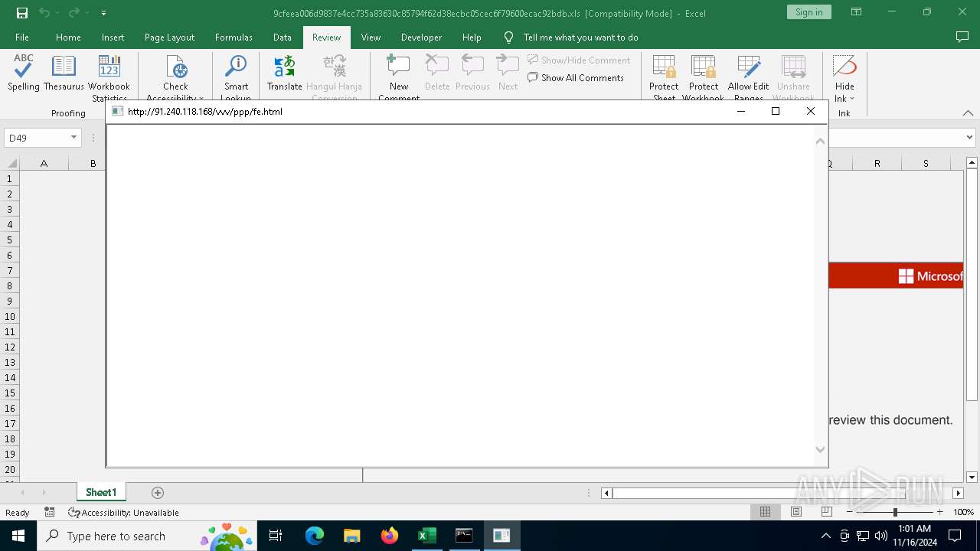Switch to the Formulas tab
This screenshot has height=551, width=980.
234,37
